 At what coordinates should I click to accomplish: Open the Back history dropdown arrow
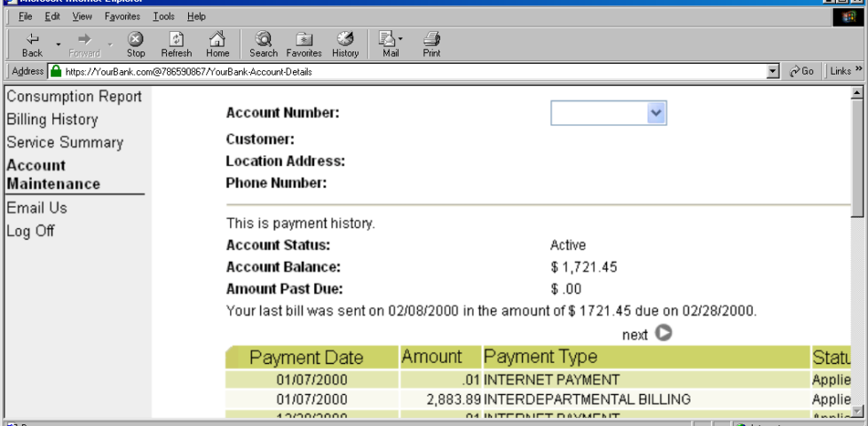(58, 44)
